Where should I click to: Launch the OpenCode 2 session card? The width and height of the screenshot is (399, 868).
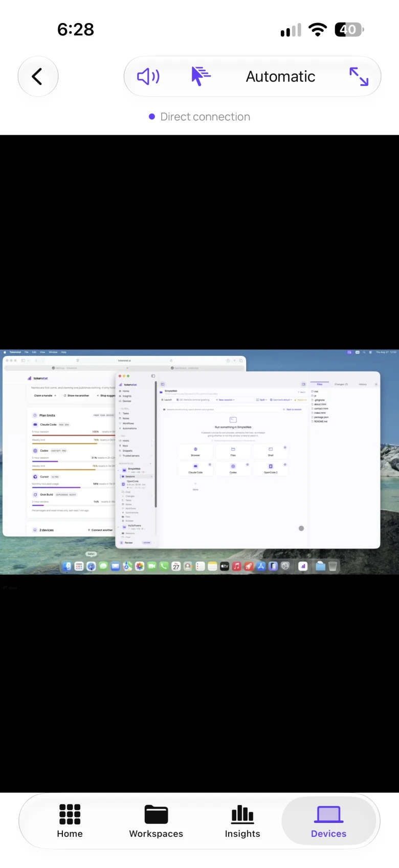pos(271,469)
